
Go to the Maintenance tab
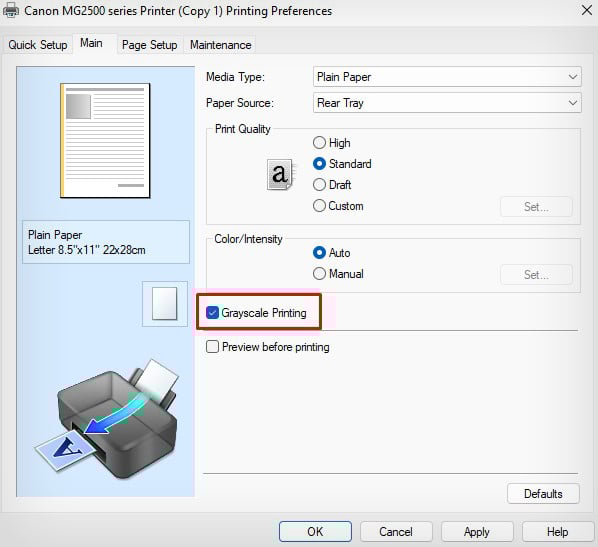tap(220, 45)
